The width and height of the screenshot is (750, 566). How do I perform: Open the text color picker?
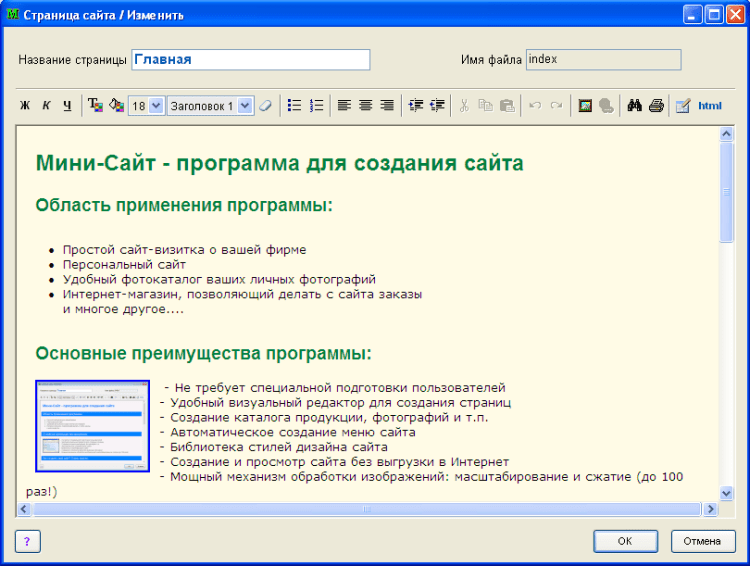click(x=96, y=105)
